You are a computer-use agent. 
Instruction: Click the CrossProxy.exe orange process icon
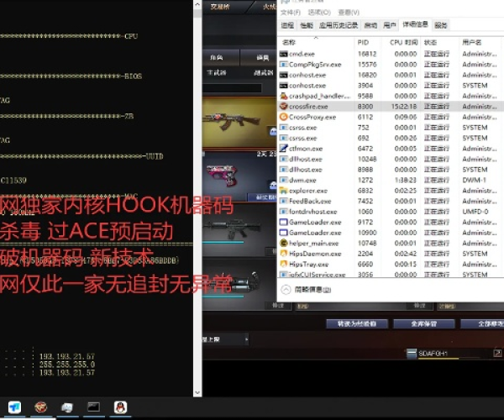[x=284, y=117]
